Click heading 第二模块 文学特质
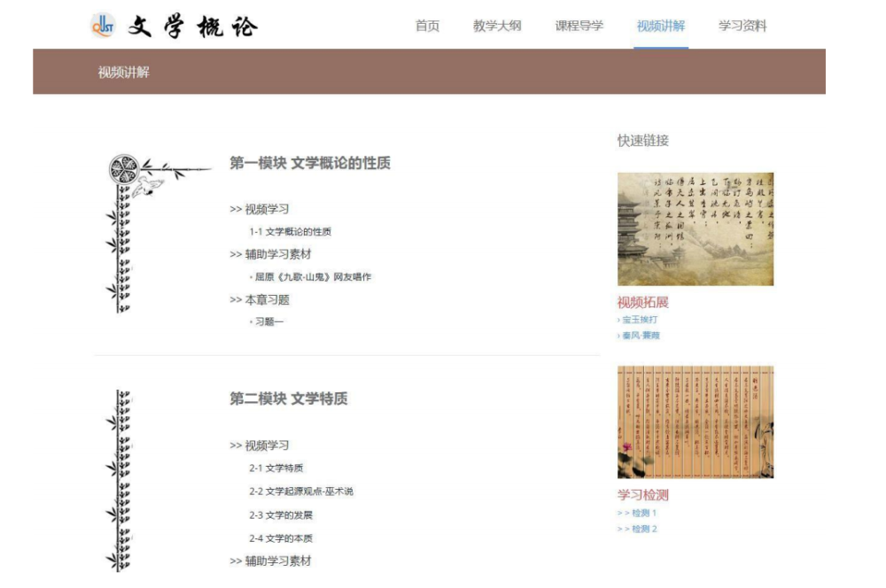 288,398
